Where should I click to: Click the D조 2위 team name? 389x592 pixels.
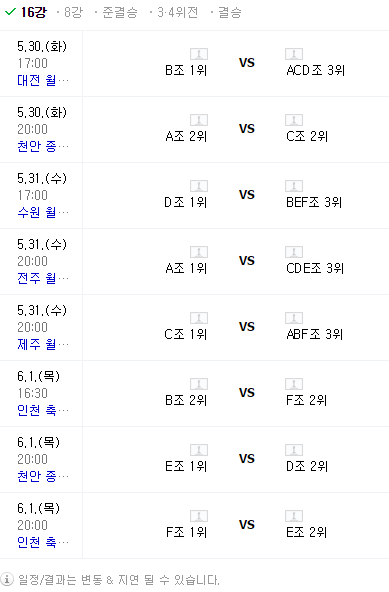point(307,466)
